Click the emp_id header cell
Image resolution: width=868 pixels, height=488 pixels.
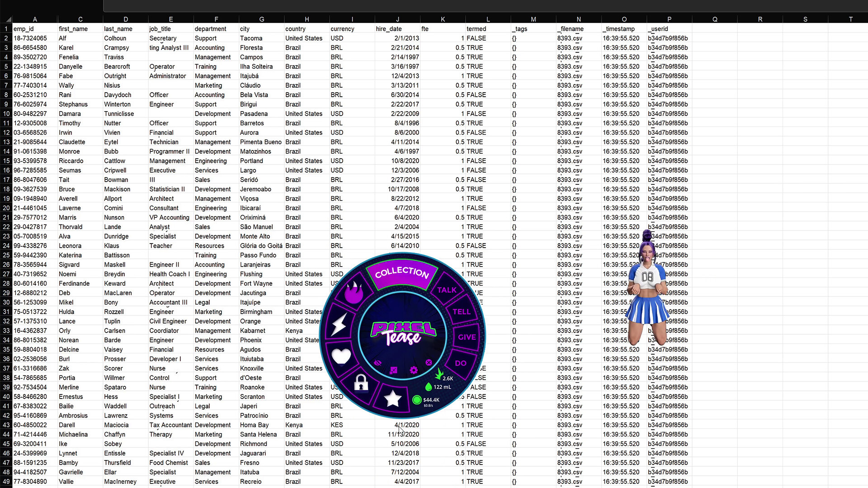coord(35,28)
